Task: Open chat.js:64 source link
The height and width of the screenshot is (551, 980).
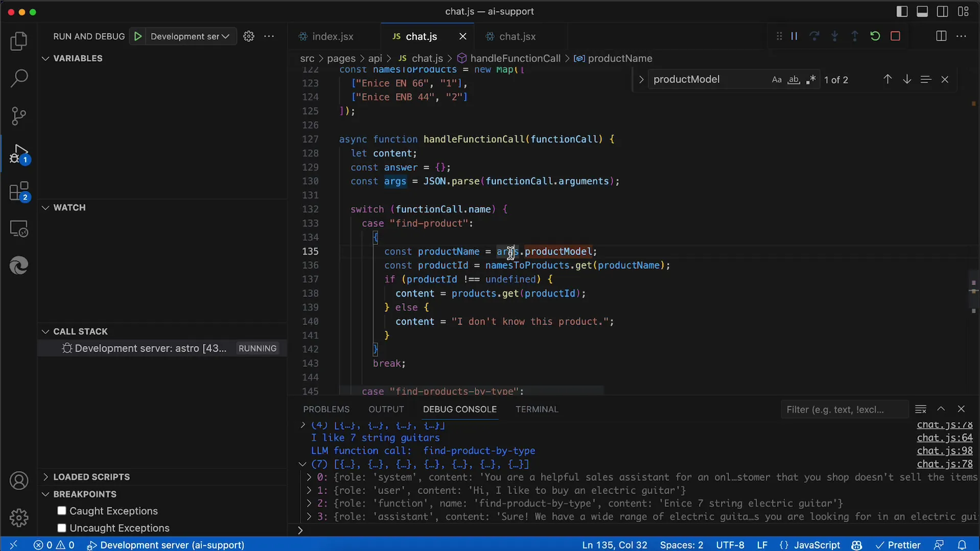Action: pyautogui.click(x=944, y=438)
